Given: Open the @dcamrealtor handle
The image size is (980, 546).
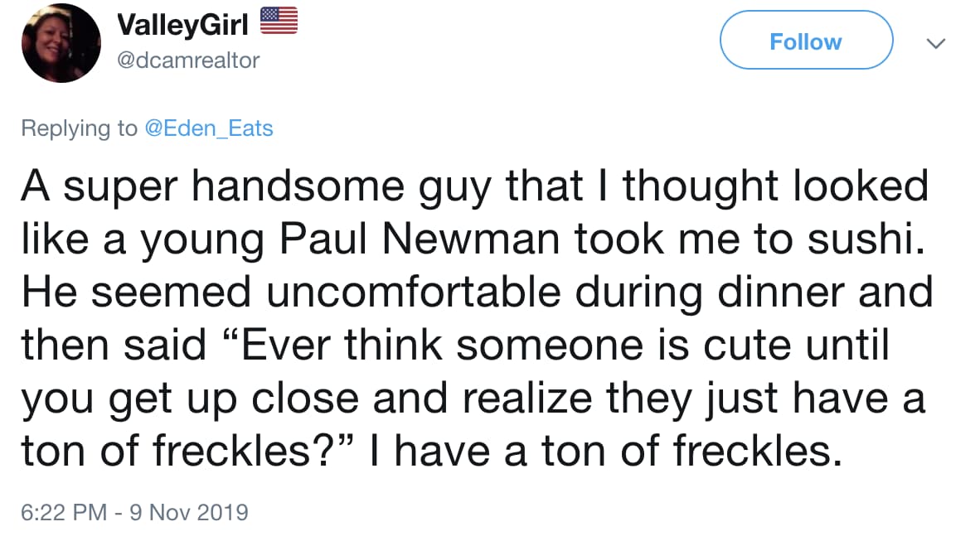Looking at the screenshot, I should (x=189, y=60).
